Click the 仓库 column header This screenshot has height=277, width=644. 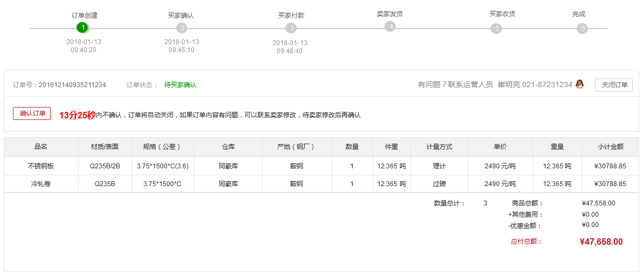(228, 147)
